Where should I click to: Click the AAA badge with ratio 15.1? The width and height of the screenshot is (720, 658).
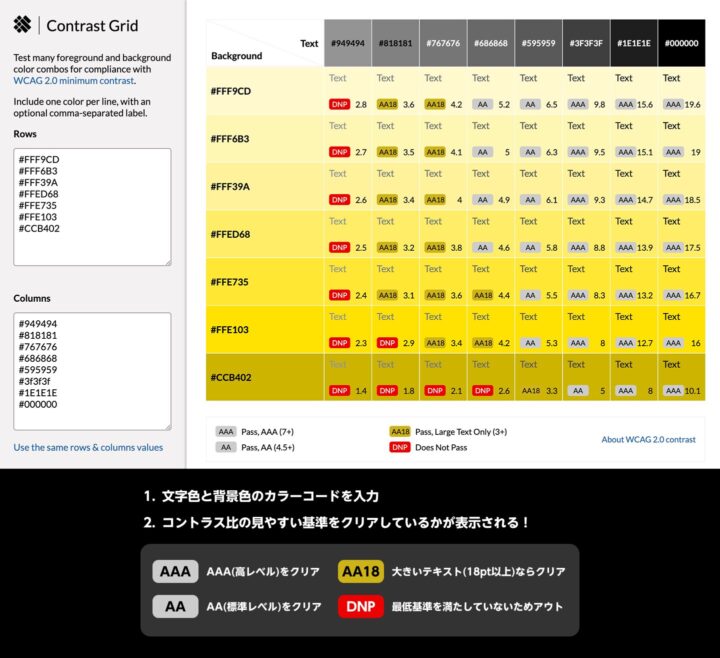625,152
